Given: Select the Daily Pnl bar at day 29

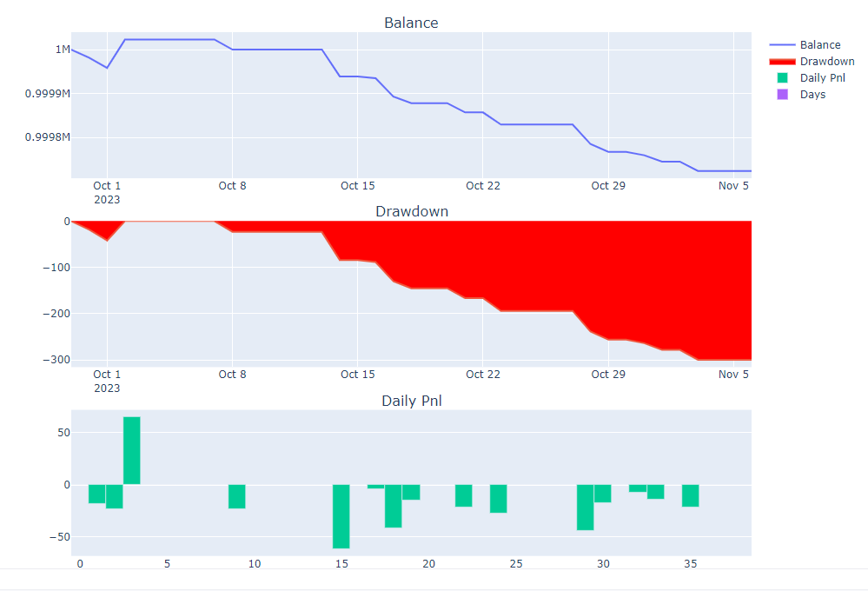Looking at the screenshot, I should click(x=585, y=508).
